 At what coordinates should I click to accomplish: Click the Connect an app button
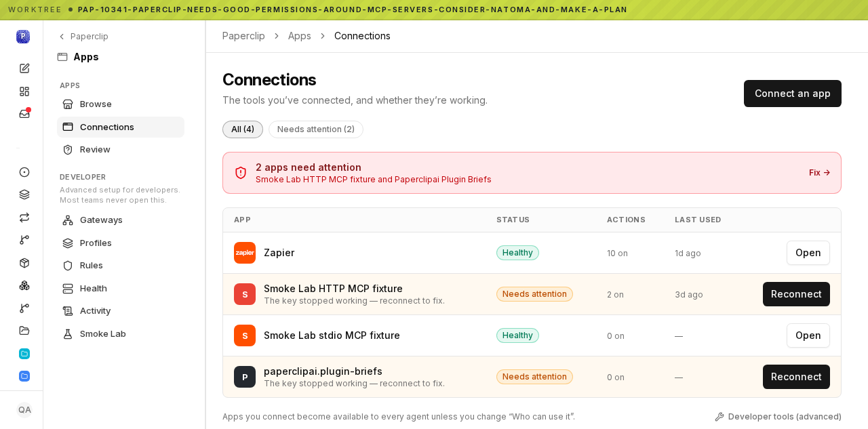coord(793,94)
